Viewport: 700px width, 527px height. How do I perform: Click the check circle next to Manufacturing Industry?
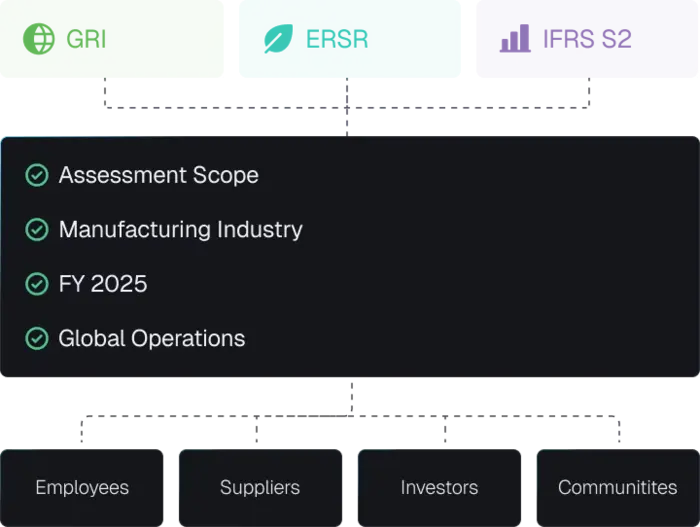pos(37,230)
